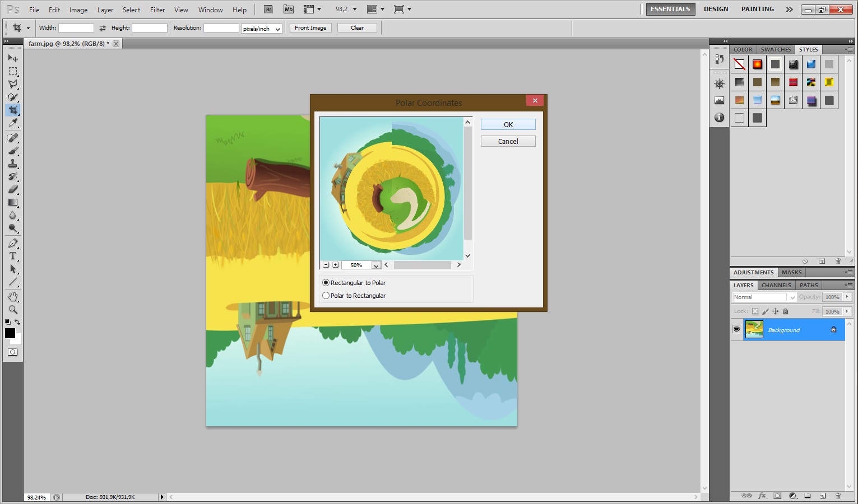
Task: Select the Polar to Rectangular option
Action: pos(326,296)
